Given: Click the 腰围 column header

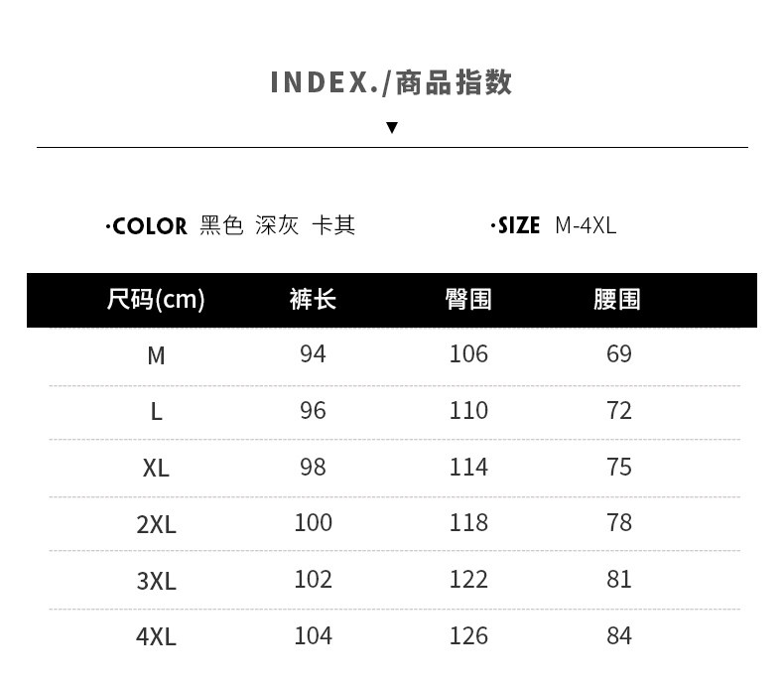Looking at the screenshot, I should 617,299.
